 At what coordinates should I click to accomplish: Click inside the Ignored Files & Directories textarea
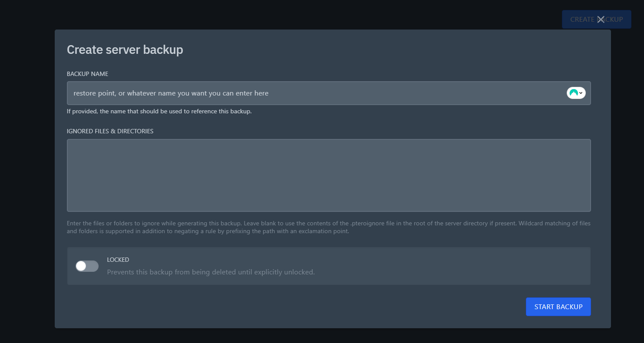[x=329, y=175]
